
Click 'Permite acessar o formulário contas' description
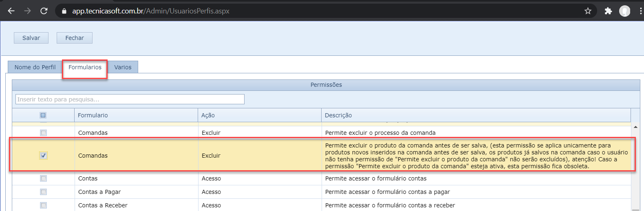(376, 178)
